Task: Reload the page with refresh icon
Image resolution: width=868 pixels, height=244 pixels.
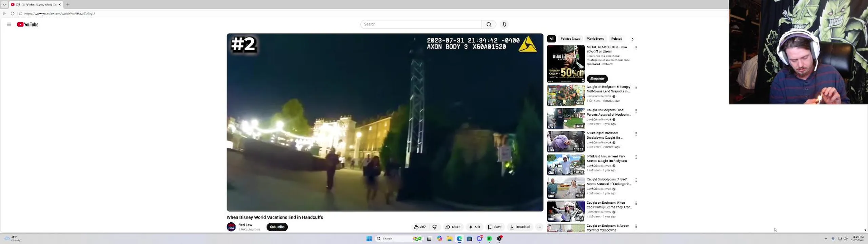Action: [13, 14]
